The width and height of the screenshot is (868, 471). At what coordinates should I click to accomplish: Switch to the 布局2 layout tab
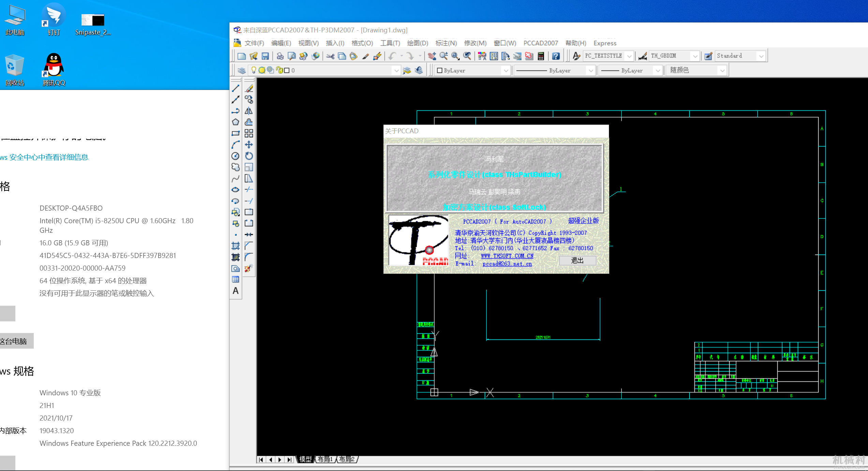(x=347, y=459)
